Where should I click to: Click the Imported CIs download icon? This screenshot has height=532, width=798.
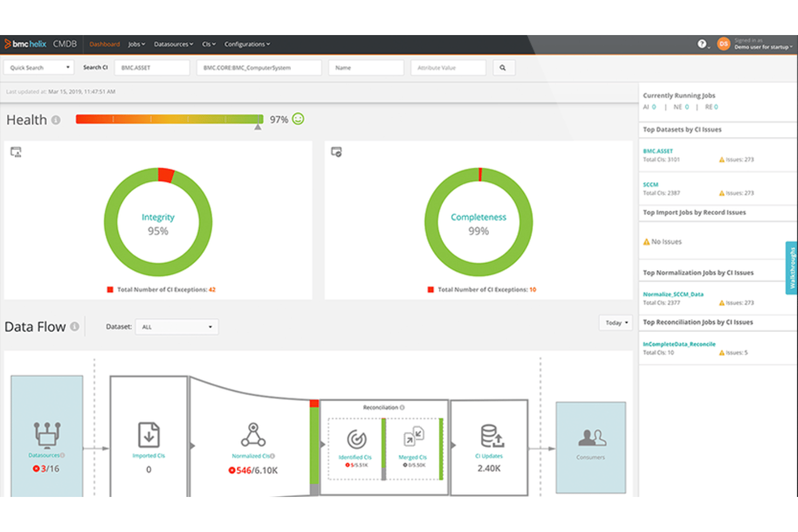(149, 434)
